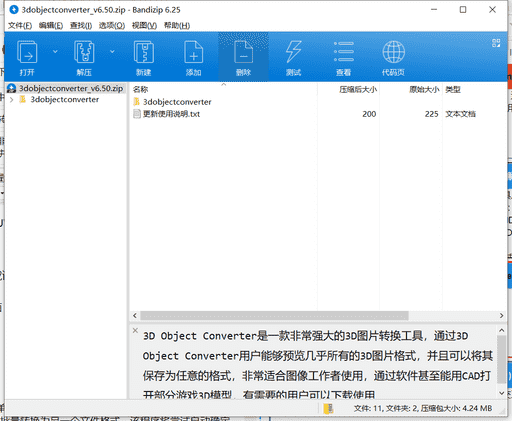Expand the 3dobjectconverter tree folder
Image resolution: width=512 pixels, height=421 pixels.
click(x=12, y=99)
